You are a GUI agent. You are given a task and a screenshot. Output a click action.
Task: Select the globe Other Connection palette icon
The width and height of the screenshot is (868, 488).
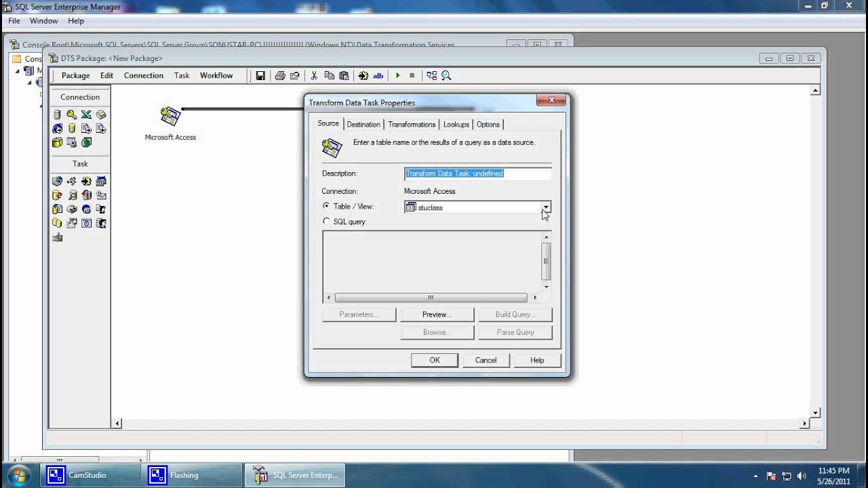[86, 143]
